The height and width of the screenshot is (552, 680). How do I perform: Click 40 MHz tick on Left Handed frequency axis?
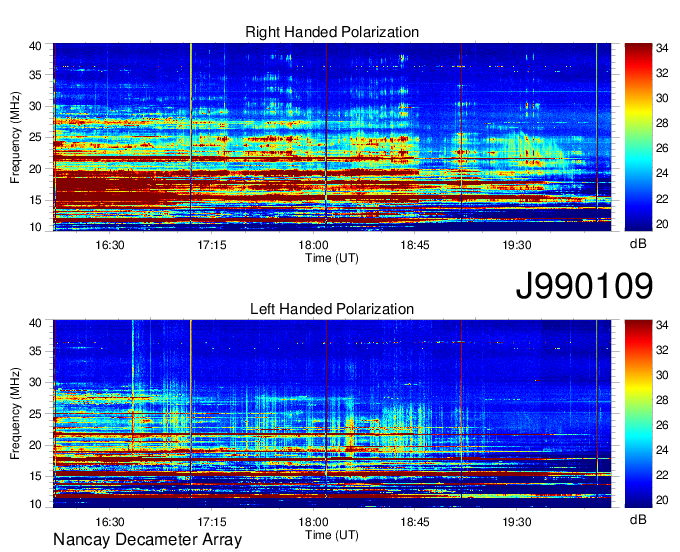click(x=35, y=323)
